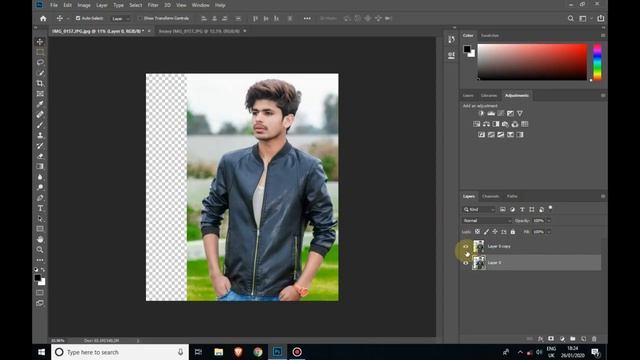Select the Horizontal Type tool
This screenshot has height=360, width=640.
40,208
